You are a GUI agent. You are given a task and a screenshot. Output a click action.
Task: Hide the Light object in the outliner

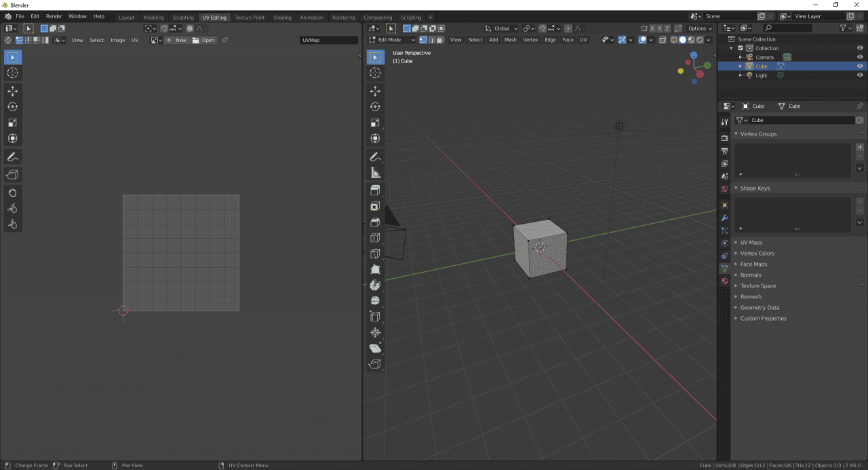coord(860,75)
